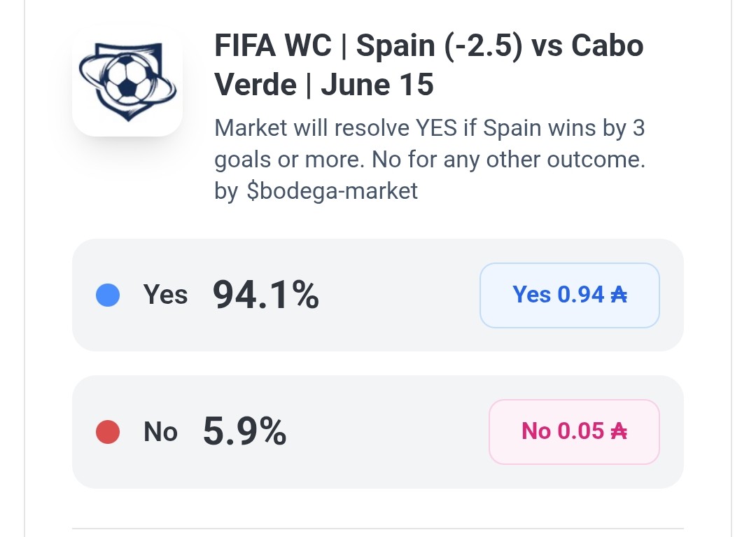Click the soccer ball market logo
This screenshot has height=537, width=756.
point(127,81)
